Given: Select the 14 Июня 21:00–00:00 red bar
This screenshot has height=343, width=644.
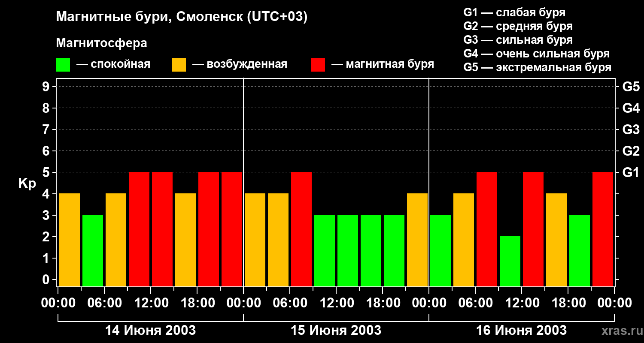Looking at the screenshot, I should pyautogui.click(x=232, y=229).
